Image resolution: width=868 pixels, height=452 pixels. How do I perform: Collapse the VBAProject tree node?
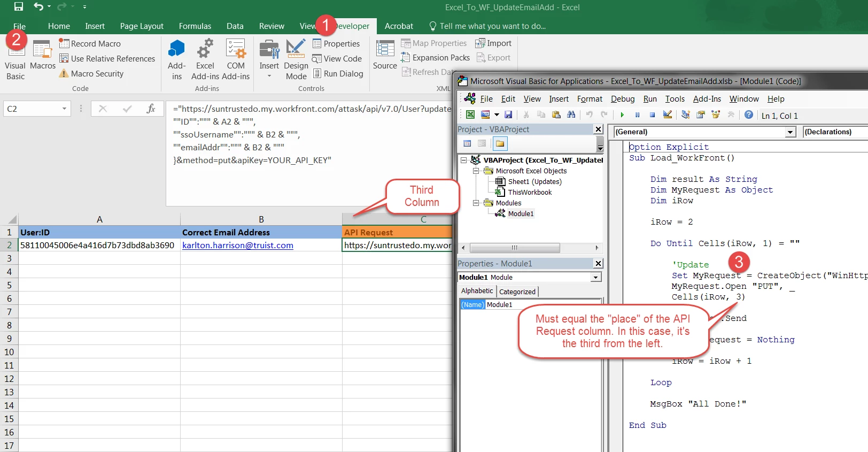point(464,160)
